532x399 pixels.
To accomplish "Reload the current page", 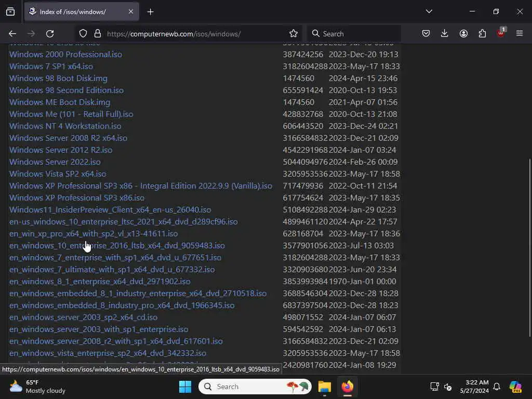I will [x=50, y=34].
